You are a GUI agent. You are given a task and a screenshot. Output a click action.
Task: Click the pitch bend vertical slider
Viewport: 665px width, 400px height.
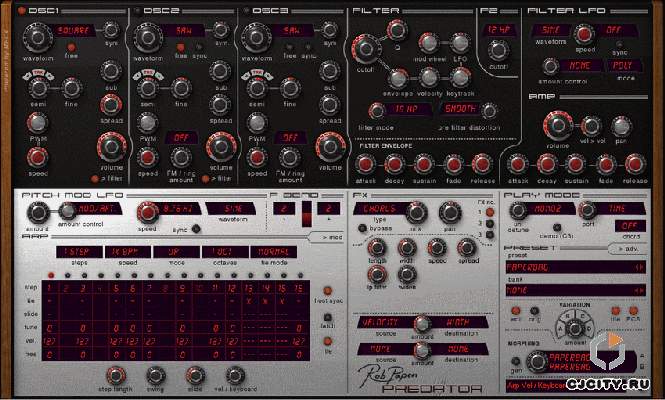[307, 214]
